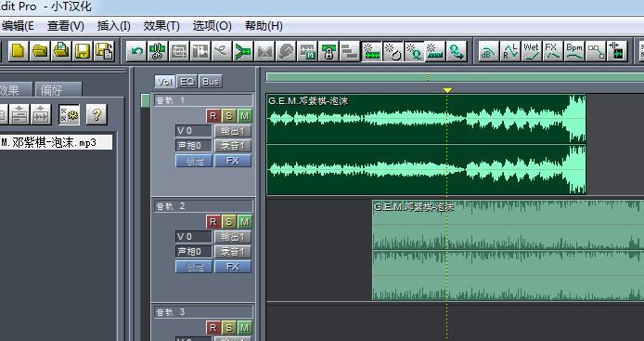Viewport: 644px width, 341px height.
Task: Show pan envelopes with the R L icon
Action: [x=510, y=51]
